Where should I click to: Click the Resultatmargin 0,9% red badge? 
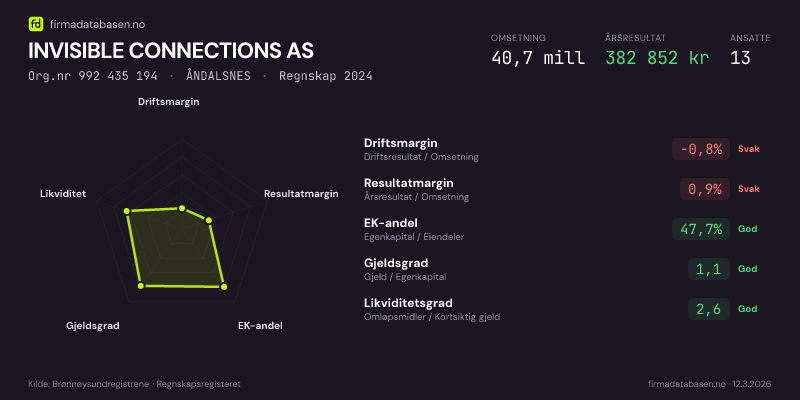pos(704,188)
